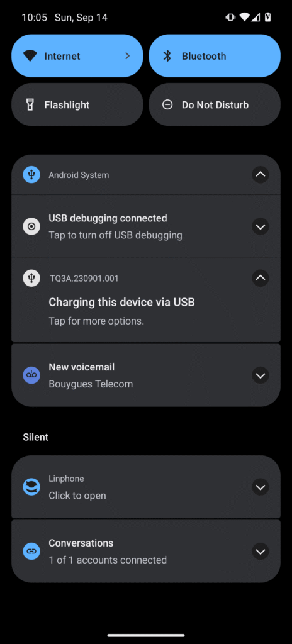The height and width of the screenshot is (644, 292).
Task: Tap the bottom navigation gesture bar
Action: (x=146, y=635)
